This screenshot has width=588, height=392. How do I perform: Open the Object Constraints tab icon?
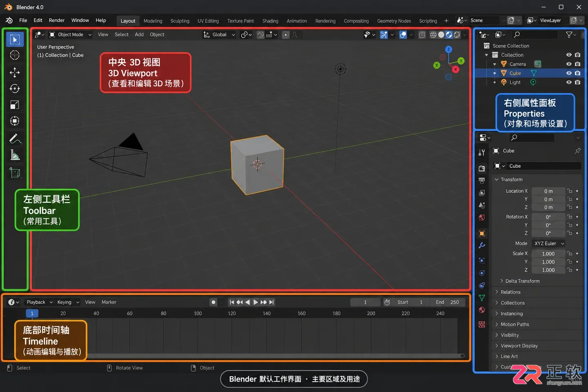coord(482,285)
